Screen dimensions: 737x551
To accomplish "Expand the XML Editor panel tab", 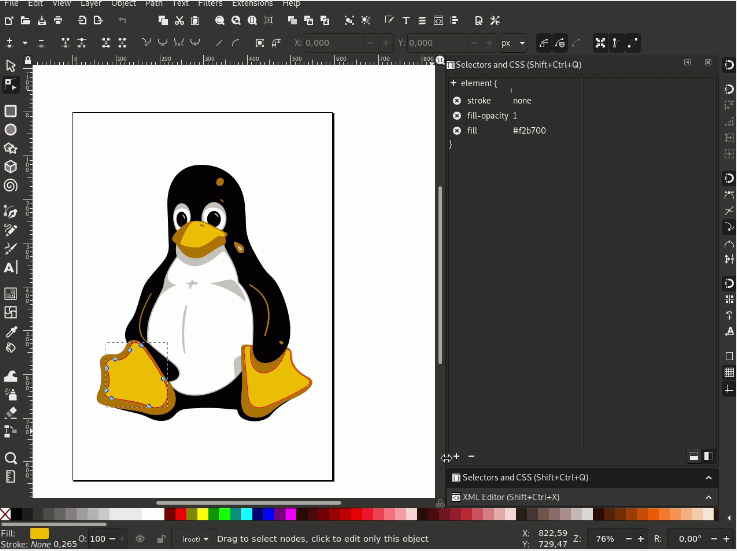I will tap(708, 497).
